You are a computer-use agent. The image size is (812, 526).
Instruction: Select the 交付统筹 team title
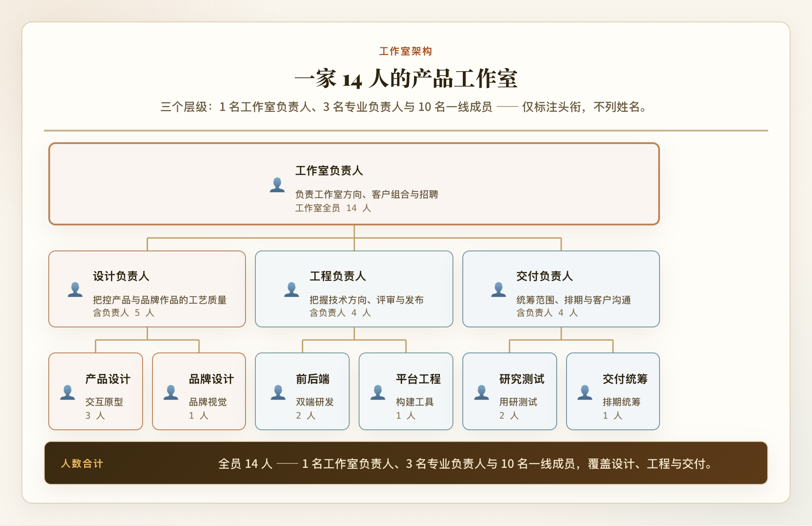click(x=625, y=379)
